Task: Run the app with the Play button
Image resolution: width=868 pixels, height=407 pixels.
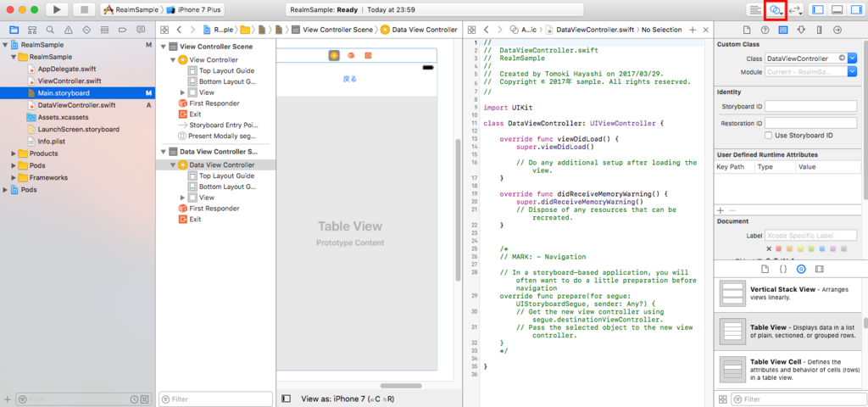Action: coord(57,9)
